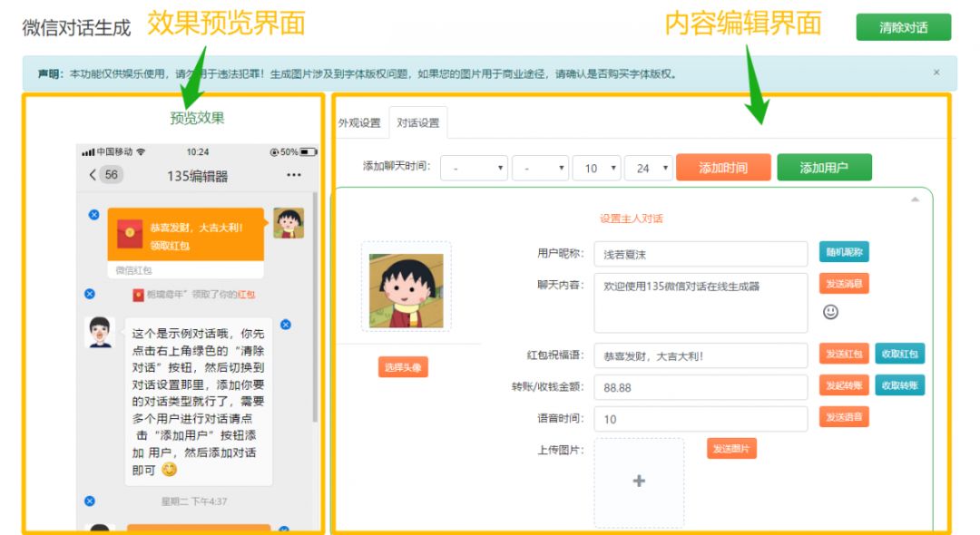Focus the 转账/收钱金额 input showing 88.88
The height and width of the screenshot is (535, 980).
701,387
